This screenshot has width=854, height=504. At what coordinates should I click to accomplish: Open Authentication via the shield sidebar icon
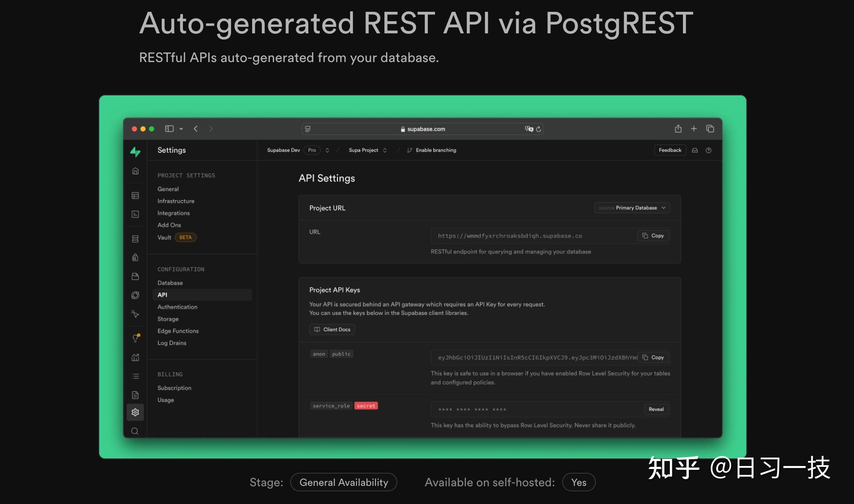(x=135, y=257)
